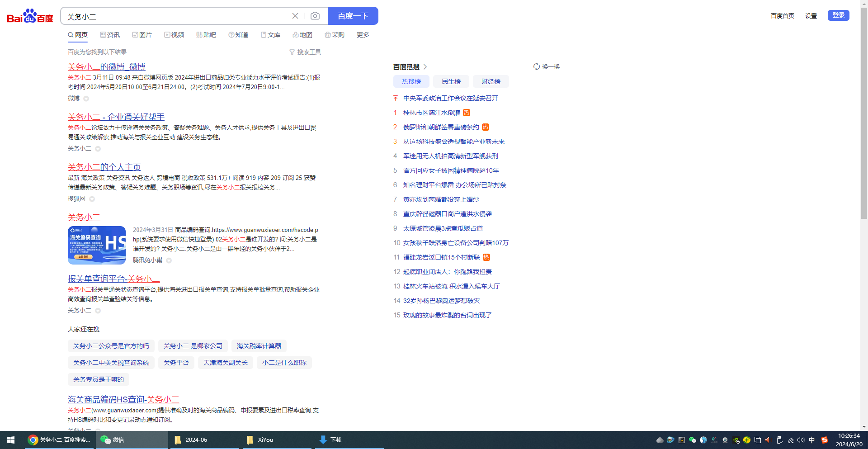Click the network Wi-Fi tray icon
The image size is (868, 449).
(790, 440)
